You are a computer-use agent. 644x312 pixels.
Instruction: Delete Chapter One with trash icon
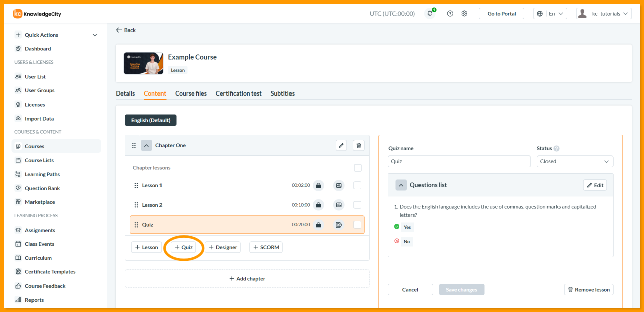coord(359,145)
